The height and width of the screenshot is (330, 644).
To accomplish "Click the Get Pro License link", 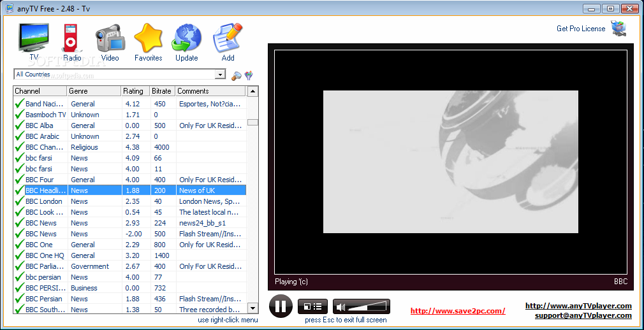I will [581, 29].
